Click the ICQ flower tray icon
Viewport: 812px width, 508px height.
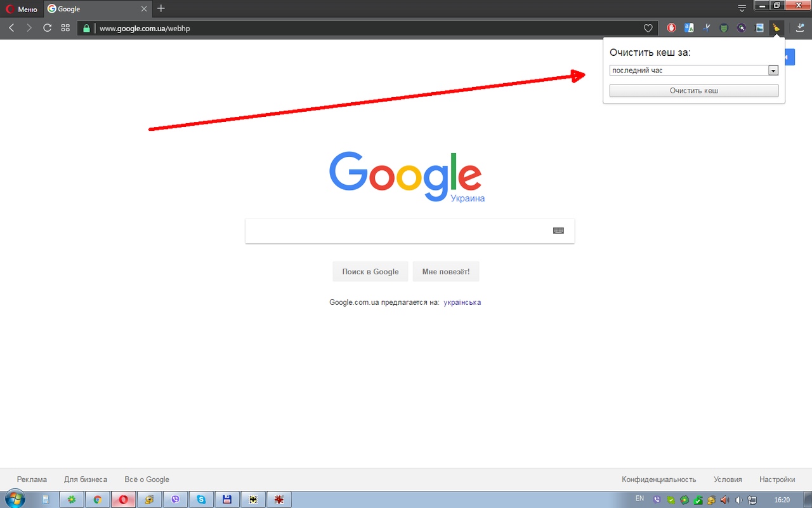point(684,500)
